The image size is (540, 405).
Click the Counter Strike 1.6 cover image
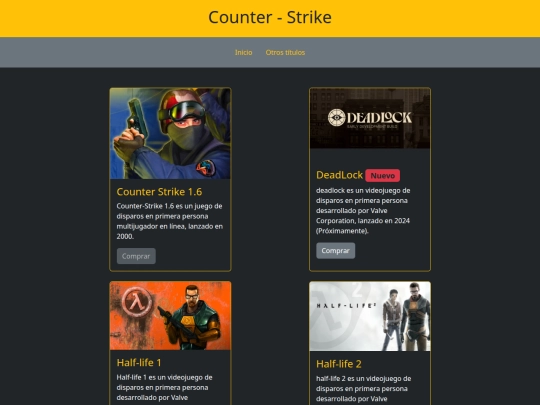[170, 133]
